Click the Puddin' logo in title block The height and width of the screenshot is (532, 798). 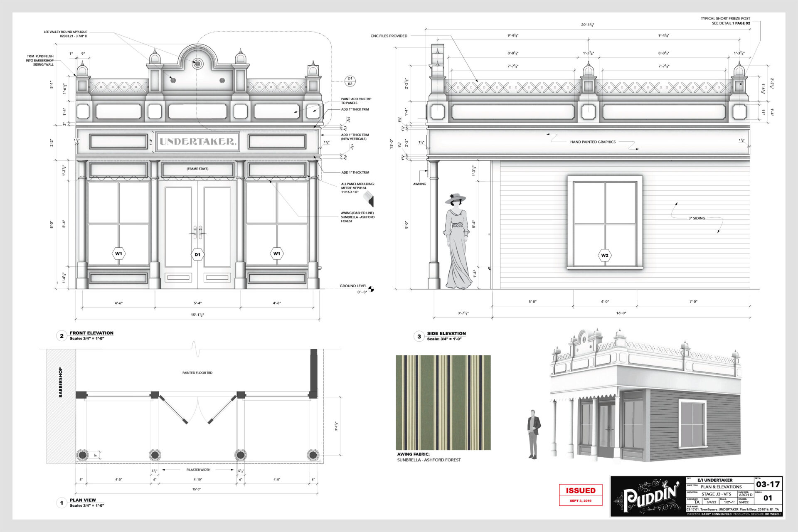click(648, 497)
